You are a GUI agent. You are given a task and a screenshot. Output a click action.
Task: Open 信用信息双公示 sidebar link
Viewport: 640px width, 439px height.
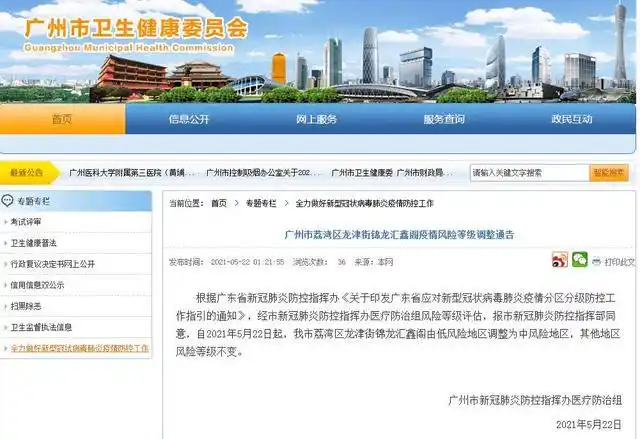(x=40, y=284)
